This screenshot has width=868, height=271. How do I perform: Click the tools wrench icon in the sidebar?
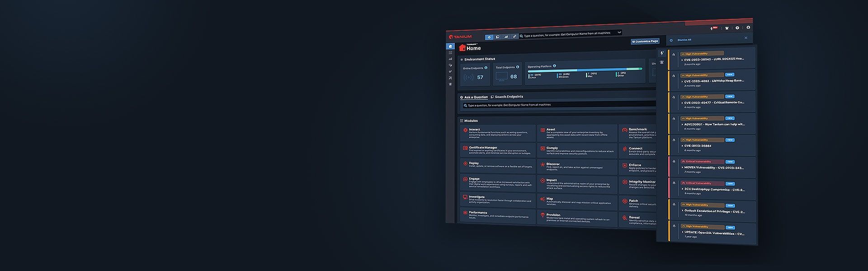[x=450, y=78]
